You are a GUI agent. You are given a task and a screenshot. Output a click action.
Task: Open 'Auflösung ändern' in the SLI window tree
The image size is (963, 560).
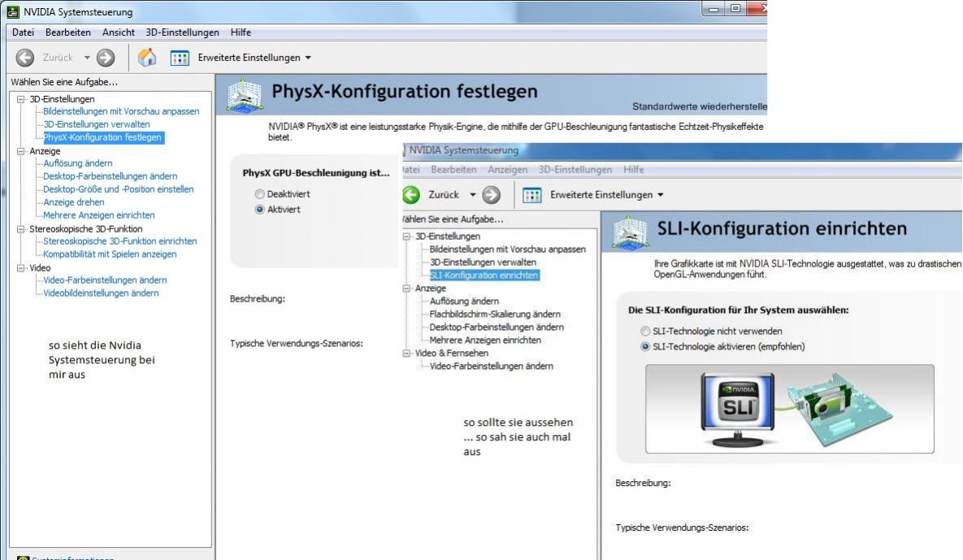click(464, 302)
